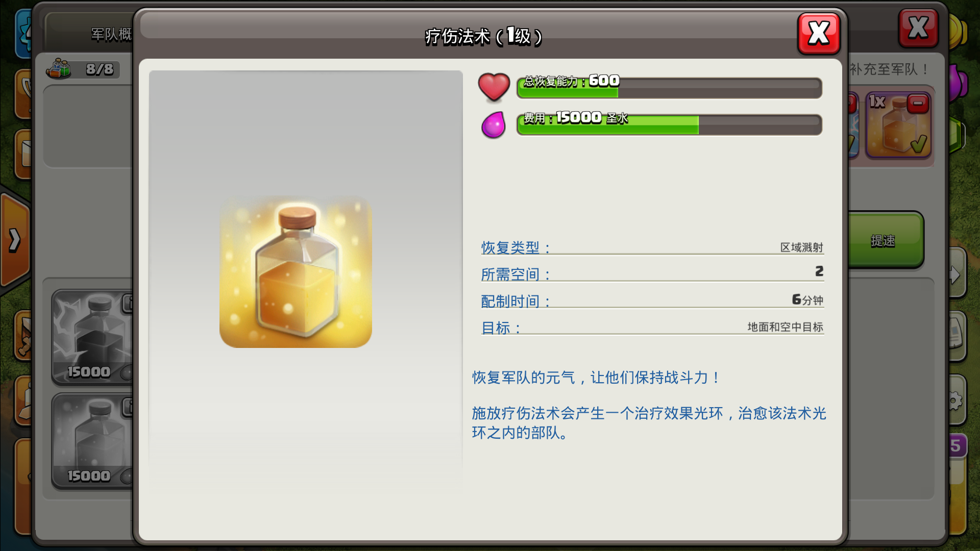980x551 pixels.
Task: Click the 总恢复能力 600 progress bar
Action: click(x=669, y=88)
